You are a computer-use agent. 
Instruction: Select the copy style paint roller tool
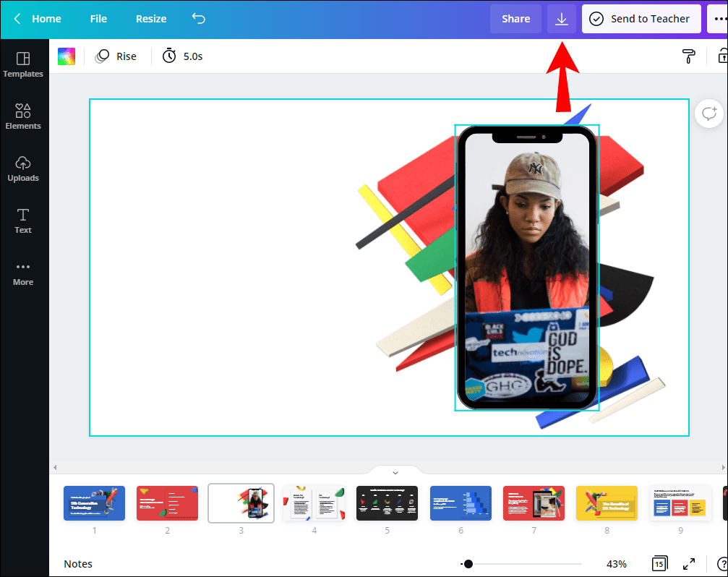tap(688, 56)
